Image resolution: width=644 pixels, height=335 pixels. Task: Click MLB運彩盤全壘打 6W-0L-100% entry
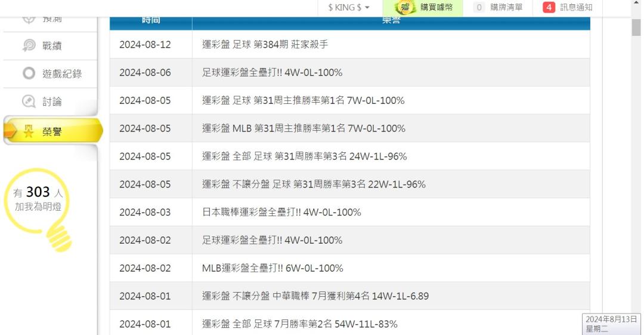(x=273, y=268)
